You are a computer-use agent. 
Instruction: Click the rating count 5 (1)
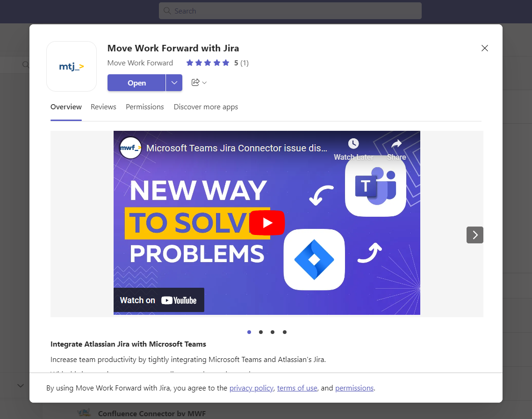point(241,63)
